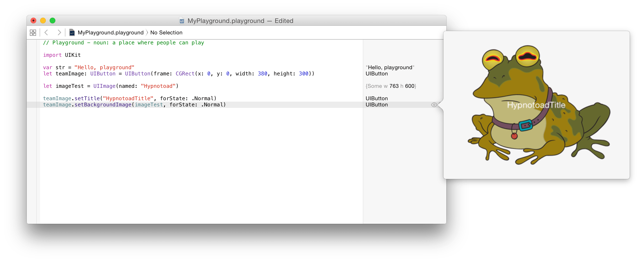Navigate forward with the right chevron arrow
This screenshot has width=644, height=262.
pos(59,32)
